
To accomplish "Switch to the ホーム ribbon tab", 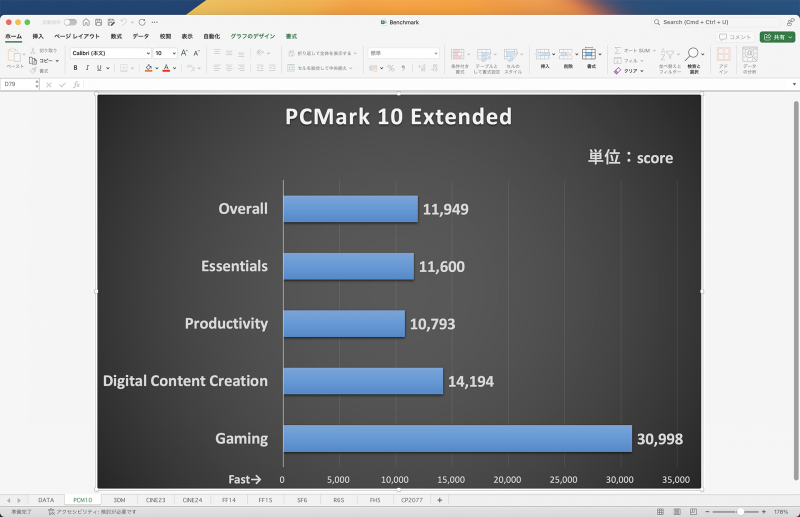I will coord(13,36).
